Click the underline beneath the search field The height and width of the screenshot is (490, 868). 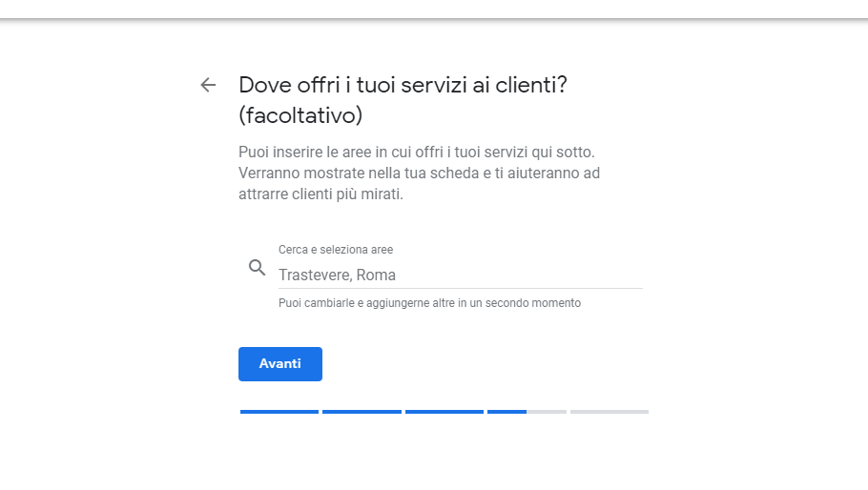coord(461,288)
